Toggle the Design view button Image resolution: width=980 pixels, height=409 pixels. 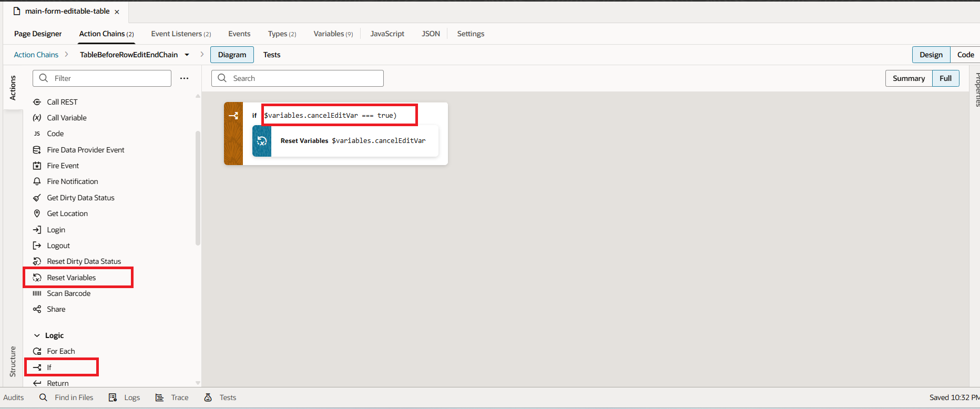point(931,55)
